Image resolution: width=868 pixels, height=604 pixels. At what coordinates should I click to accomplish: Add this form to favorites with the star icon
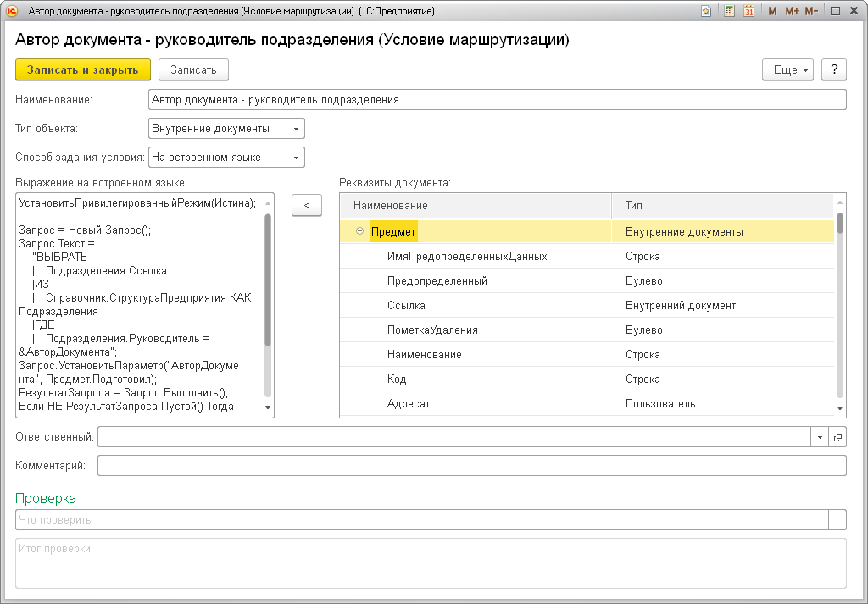tap(706, 11)
